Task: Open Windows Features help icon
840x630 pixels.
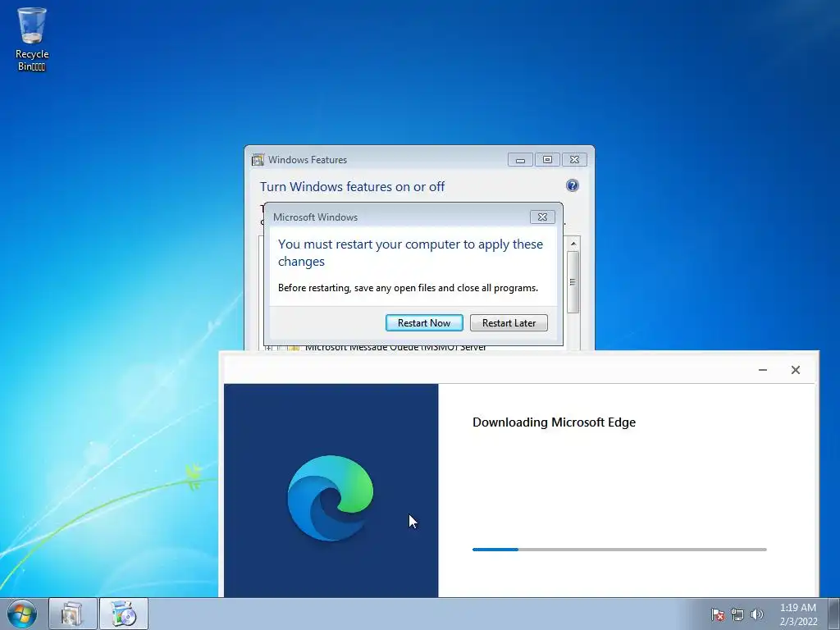Action: pos(572,186)
